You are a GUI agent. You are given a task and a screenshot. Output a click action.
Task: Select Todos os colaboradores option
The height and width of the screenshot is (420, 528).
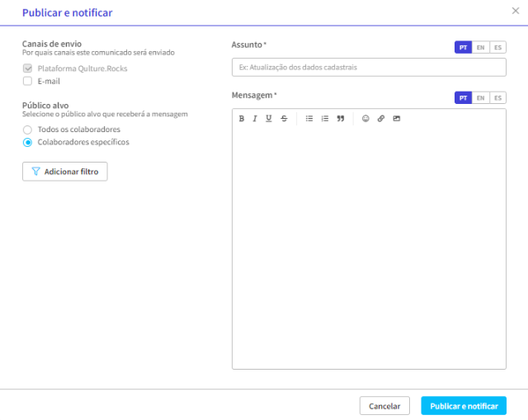click(27, 130)
